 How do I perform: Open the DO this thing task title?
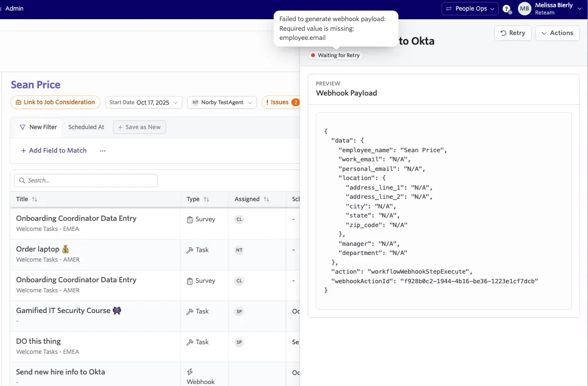(x=38, y=341)
